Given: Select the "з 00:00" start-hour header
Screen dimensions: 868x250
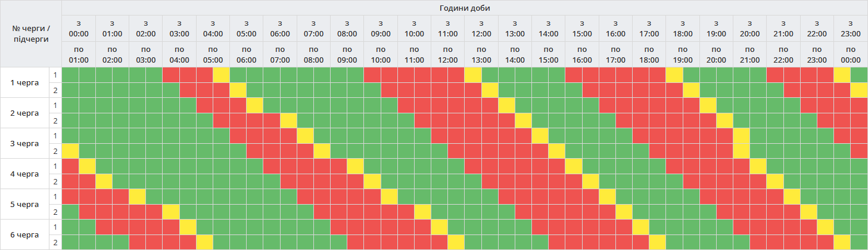Looking at the screenshot, I should pyautogui.click(x=79, y=28).
